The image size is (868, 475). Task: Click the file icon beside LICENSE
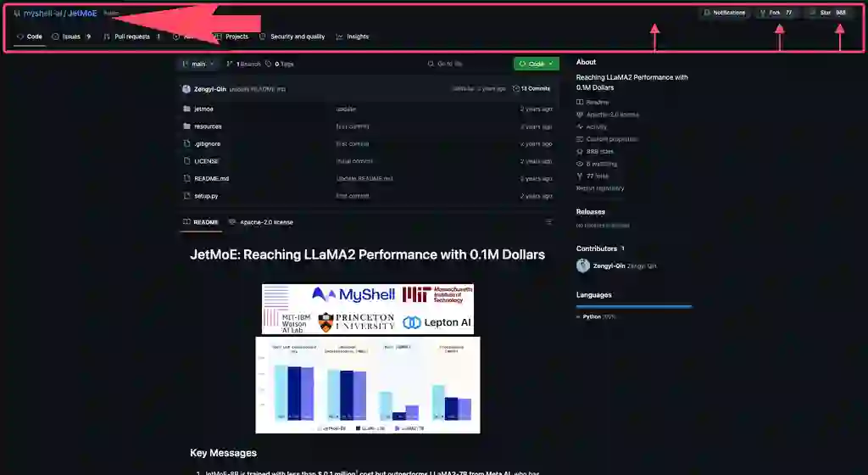pyautogui.click(x=186, y=161)
